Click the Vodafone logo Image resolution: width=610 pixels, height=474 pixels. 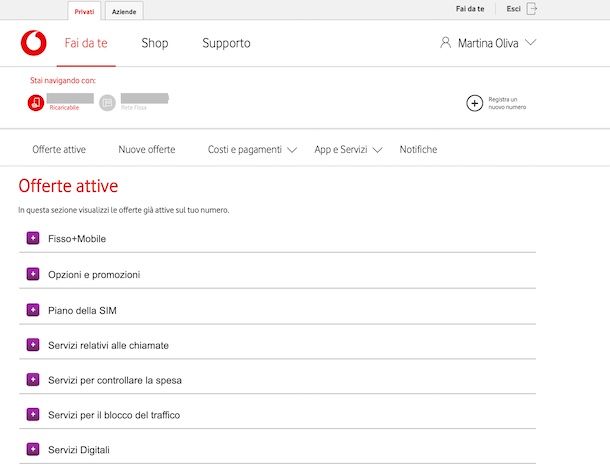(x=33, y=43)
